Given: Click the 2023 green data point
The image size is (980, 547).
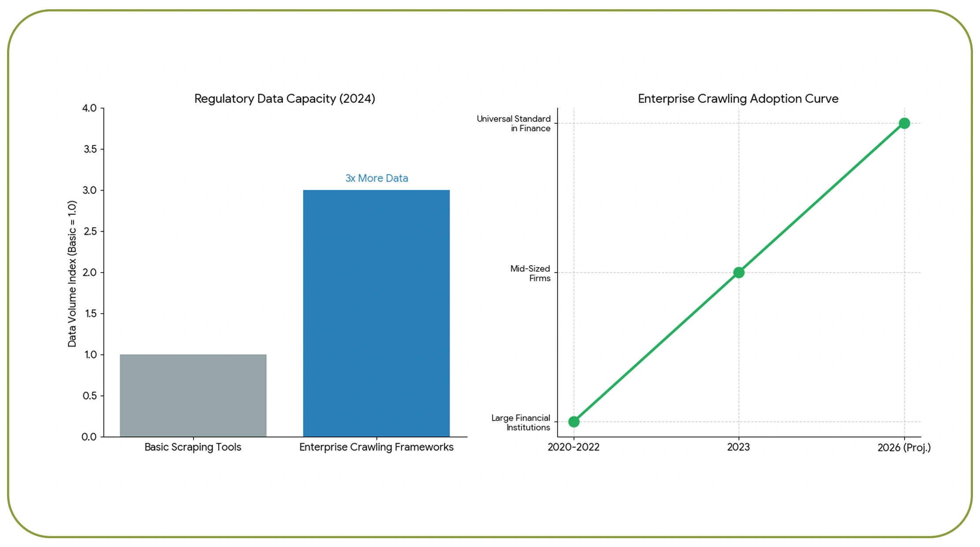Looking at the screenshot, I should pyautogui.click(x=739, y=273).
